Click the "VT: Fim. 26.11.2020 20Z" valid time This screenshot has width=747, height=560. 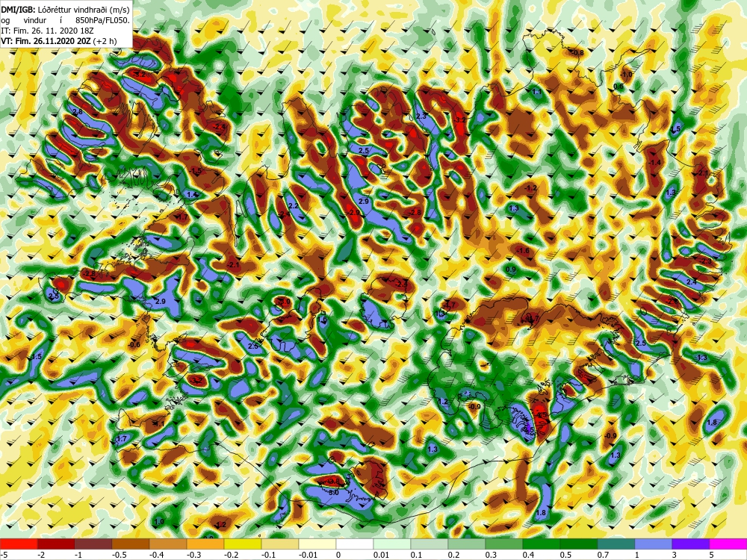[46, 41]
